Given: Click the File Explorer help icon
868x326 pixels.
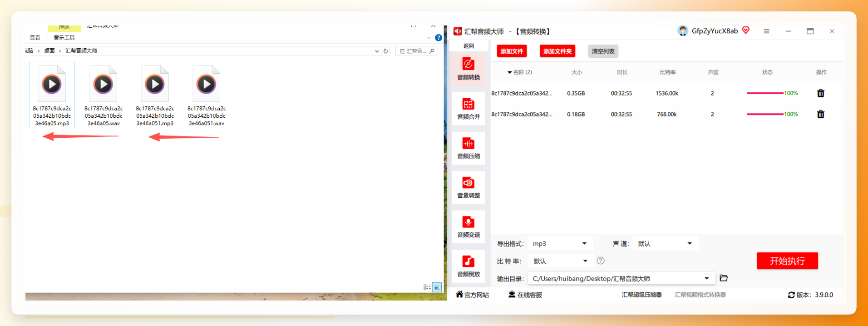Looking at the screenshot, I should point(439,38).
